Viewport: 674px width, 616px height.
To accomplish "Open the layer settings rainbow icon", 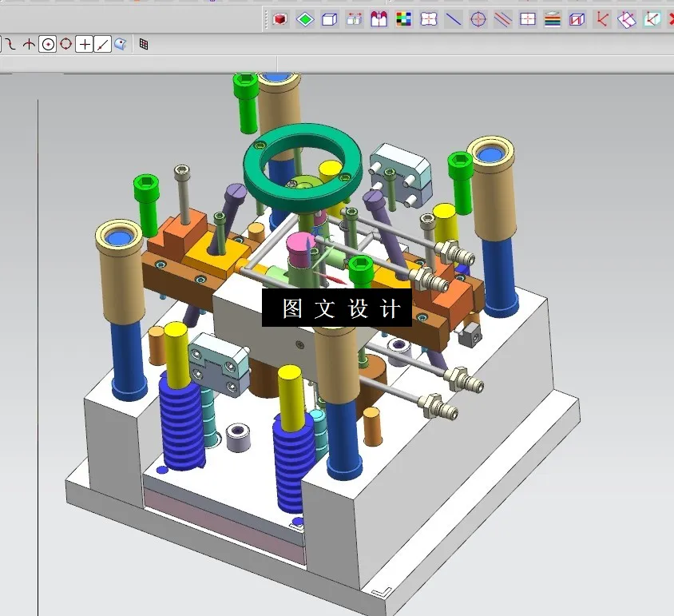I will coord(551,18).
